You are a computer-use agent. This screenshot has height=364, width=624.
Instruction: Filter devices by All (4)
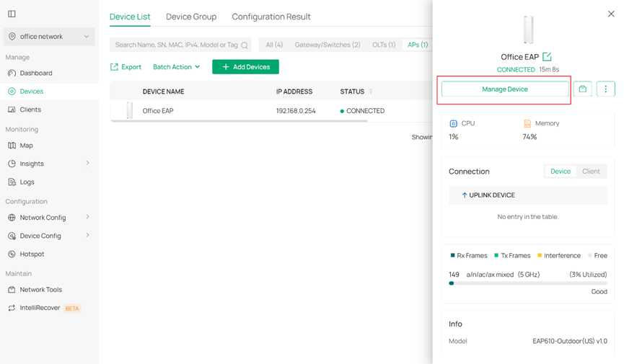(274, 45)
